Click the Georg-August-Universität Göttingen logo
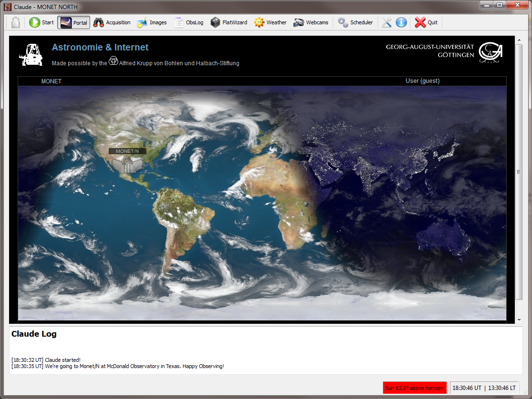Image resolution: width=532 pixels, height=399 pixels. [443, 51]
